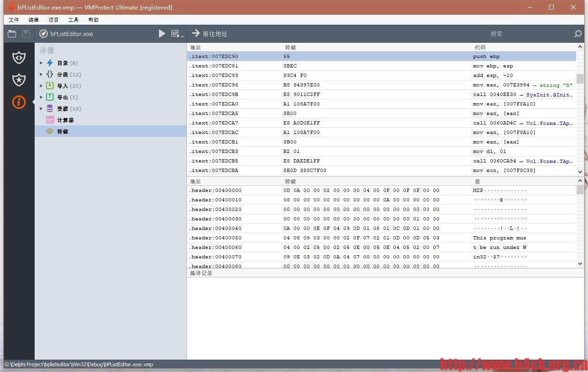The image size is (588, 372).
Task: Expand the 导入 (25) tree node
Action: coord(41,86)
